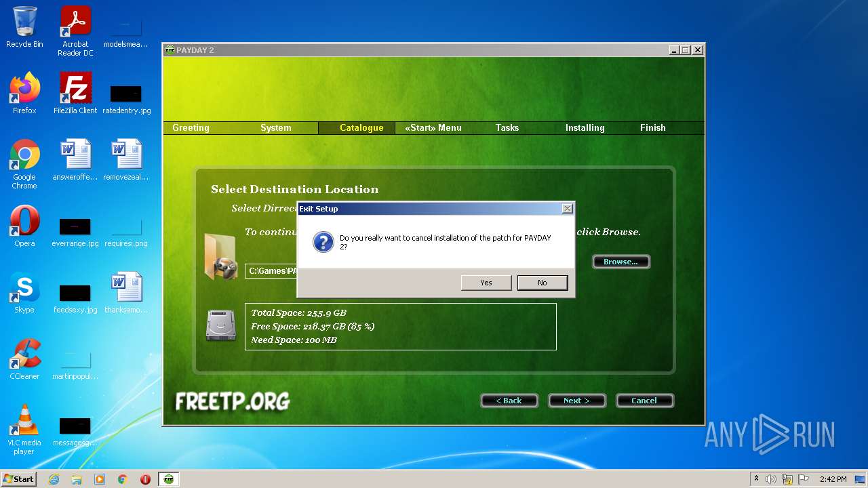
Task: Click the Action Center flag icon
Action: (x=804, y=479)
